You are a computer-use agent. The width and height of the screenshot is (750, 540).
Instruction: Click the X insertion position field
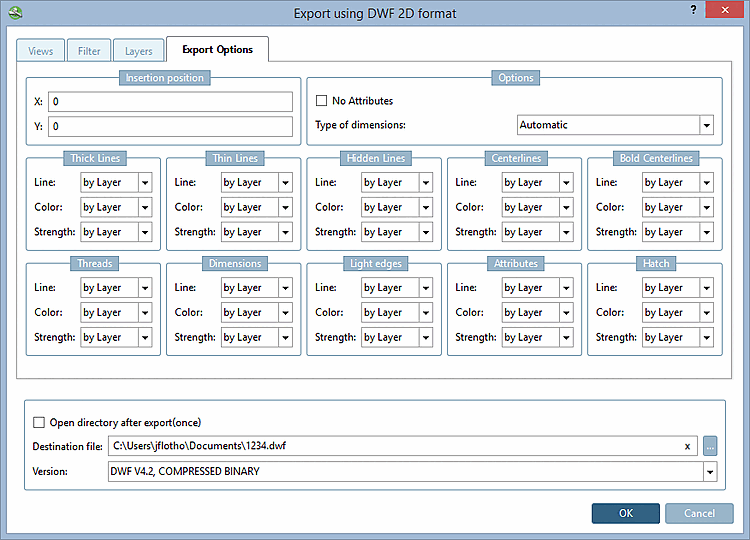coord(170,102)
